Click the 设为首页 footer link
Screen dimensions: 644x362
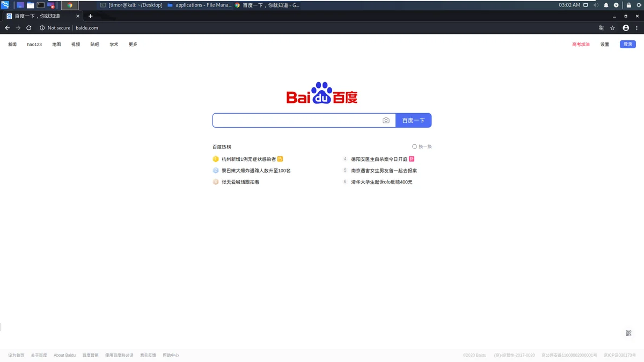tap(16, 355)
